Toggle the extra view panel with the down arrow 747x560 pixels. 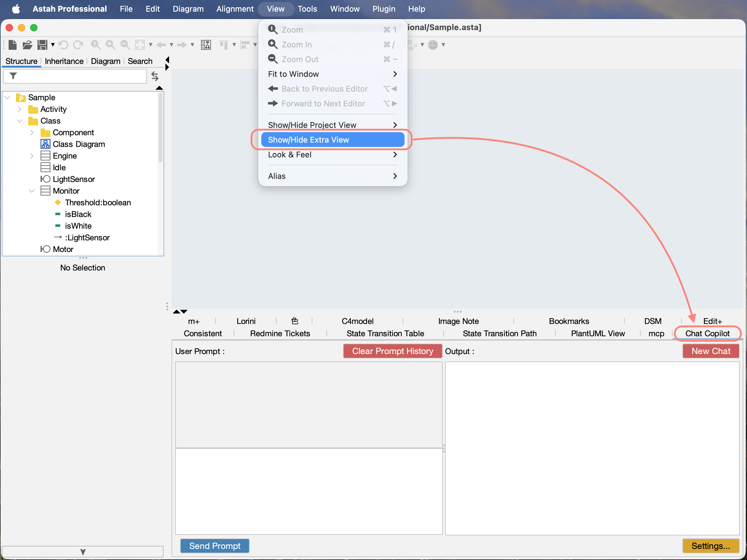tap(184, 311)
